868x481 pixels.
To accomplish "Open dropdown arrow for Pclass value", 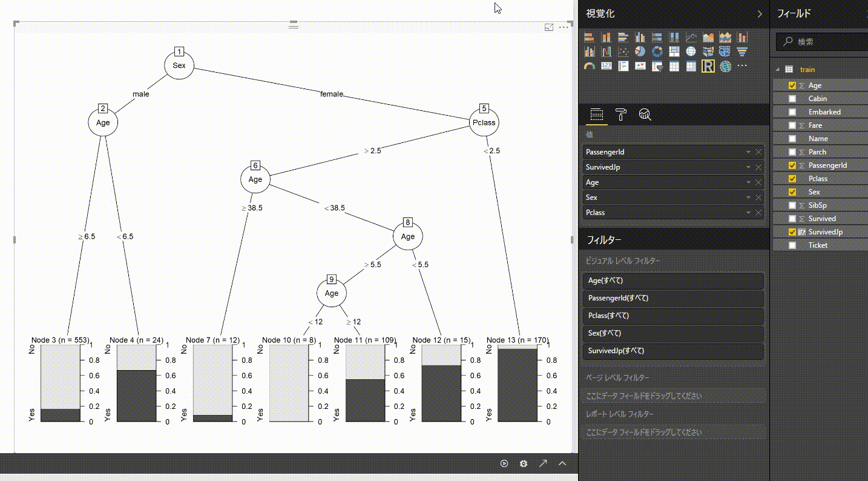I will coord(749,213).
